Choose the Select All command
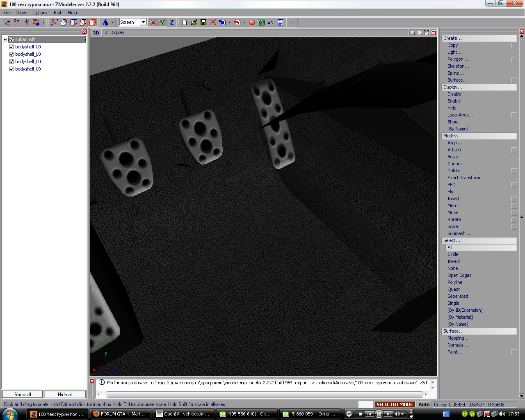The image size is (525, 420). (481, 247)
